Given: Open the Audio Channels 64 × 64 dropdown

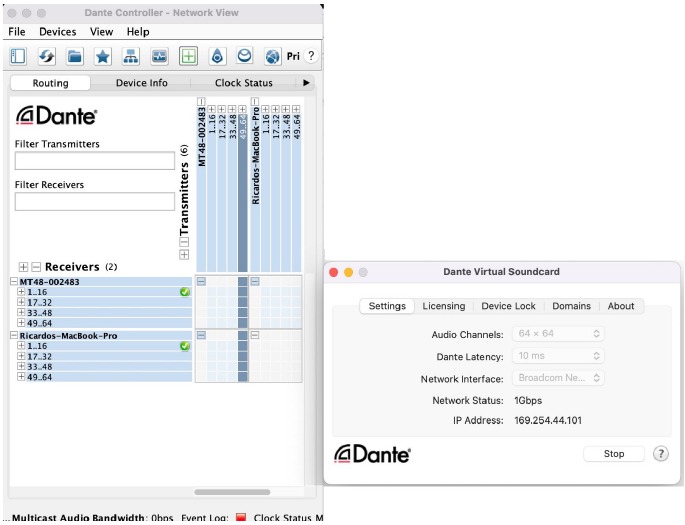Looking at the screenshot, I should click(558, 334).
